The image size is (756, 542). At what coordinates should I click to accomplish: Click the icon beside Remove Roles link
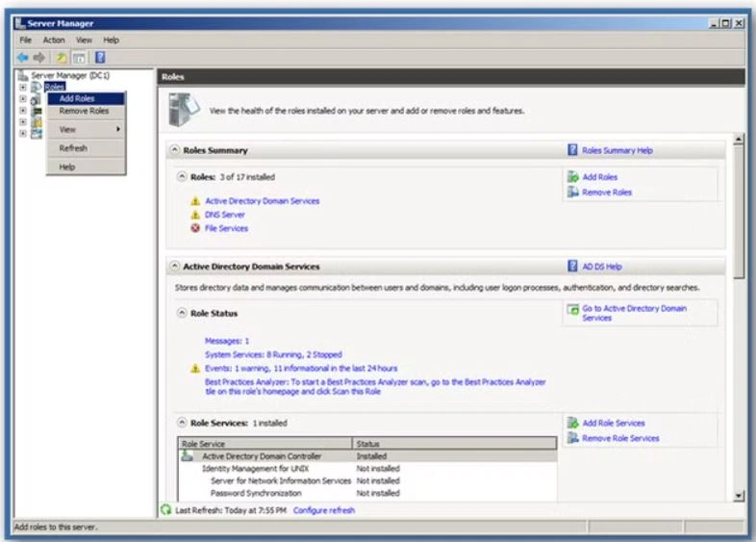(573, 193)
